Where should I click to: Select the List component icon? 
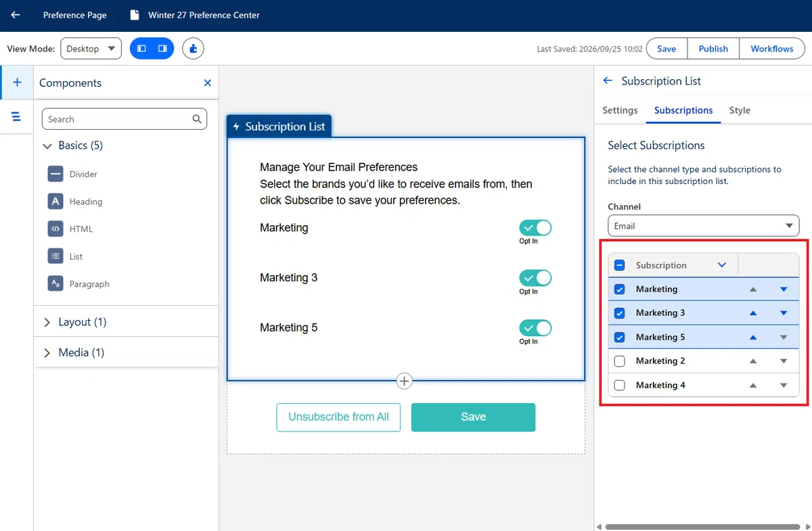(x=55, y=256)
